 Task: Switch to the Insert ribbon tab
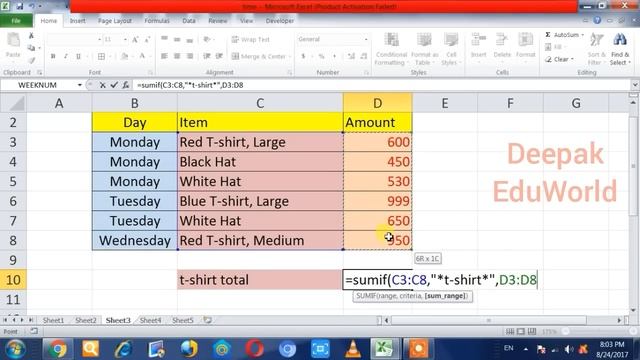[77, 21]
